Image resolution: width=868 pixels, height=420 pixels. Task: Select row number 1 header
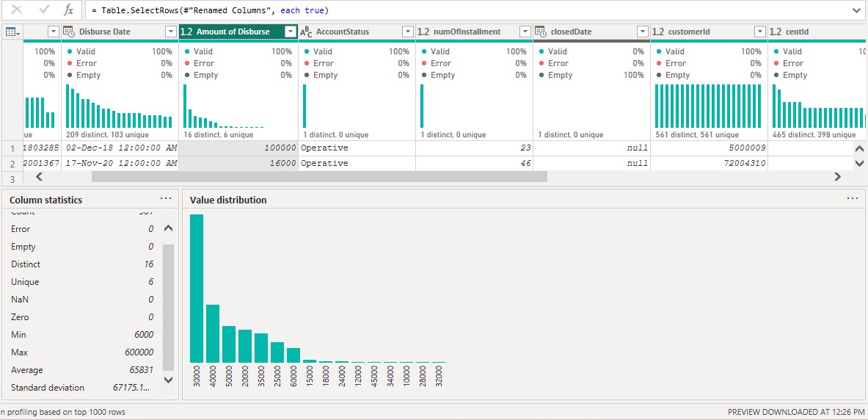(x=12, y=148)
